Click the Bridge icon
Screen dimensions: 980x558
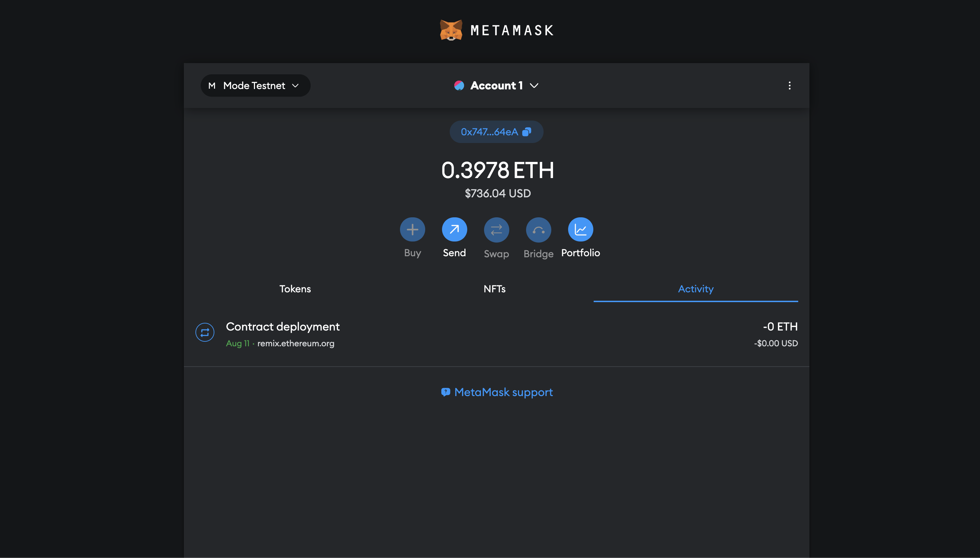point(538,230)
